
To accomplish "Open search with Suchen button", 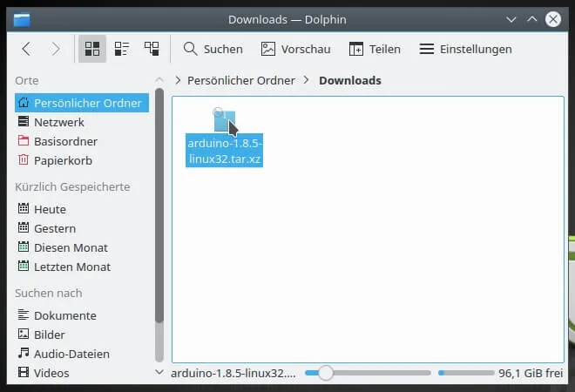I will point(213,49).
